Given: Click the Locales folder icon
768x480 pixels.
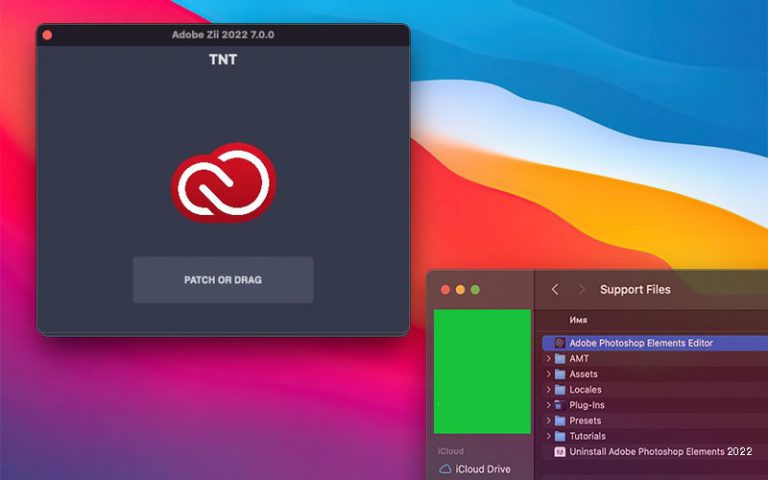Looking at the screenshot, I should point(560,390).
